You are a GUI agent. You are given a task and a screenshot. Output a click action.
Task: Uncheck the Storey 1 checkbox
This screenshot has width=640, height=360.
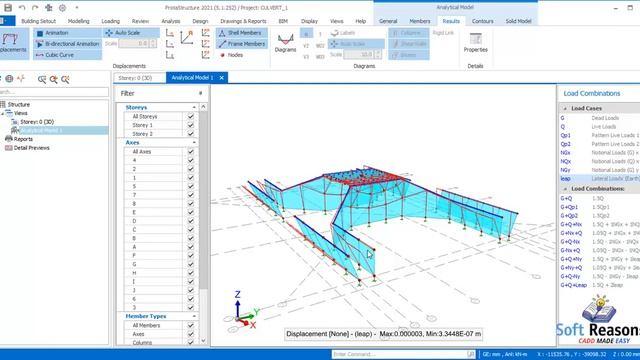(x=191, y=125)
